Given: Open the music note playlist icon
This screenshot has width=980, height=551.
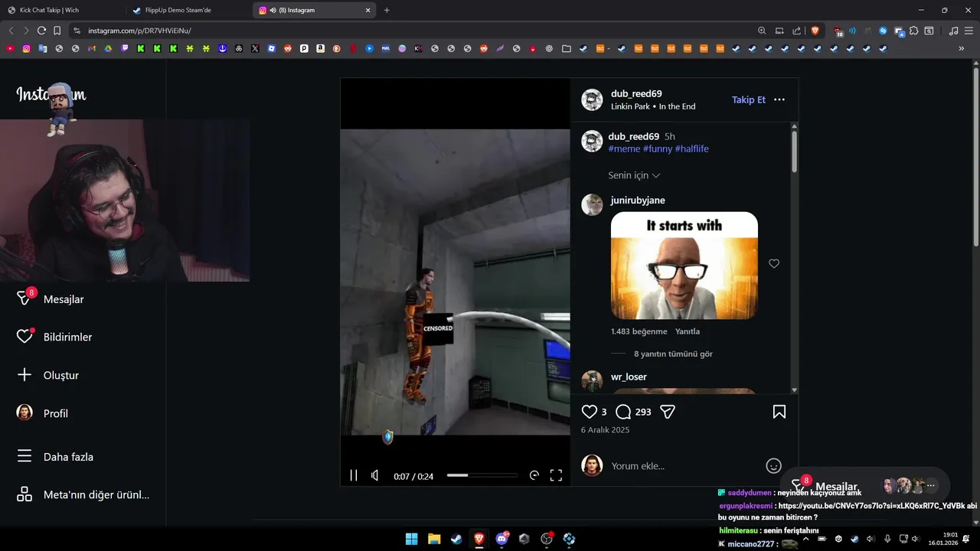Looking at the screenshot, I should [953, 31].
